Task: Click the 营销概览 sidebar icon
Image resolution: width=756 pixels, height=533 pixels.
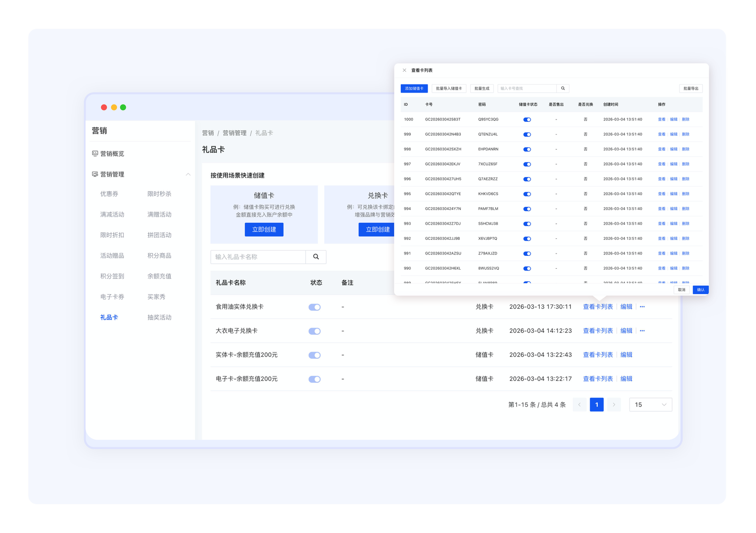Action: (95, 153)
